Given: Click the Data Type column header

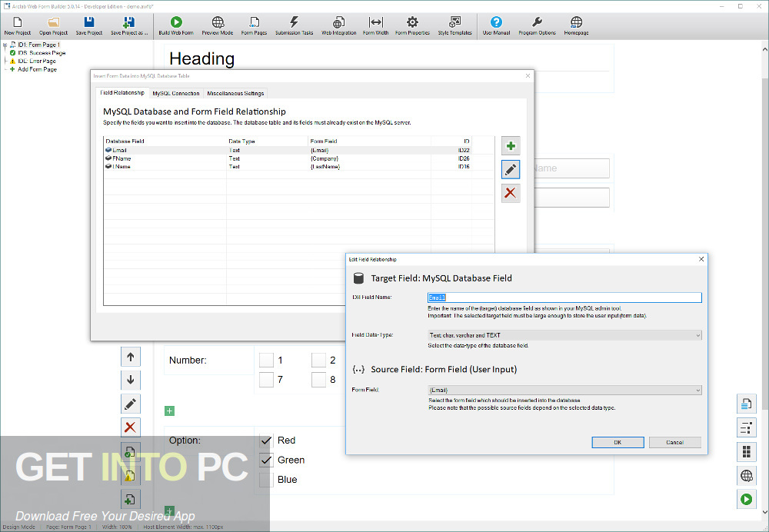Looking at the screenshot, I should point(268,141).
